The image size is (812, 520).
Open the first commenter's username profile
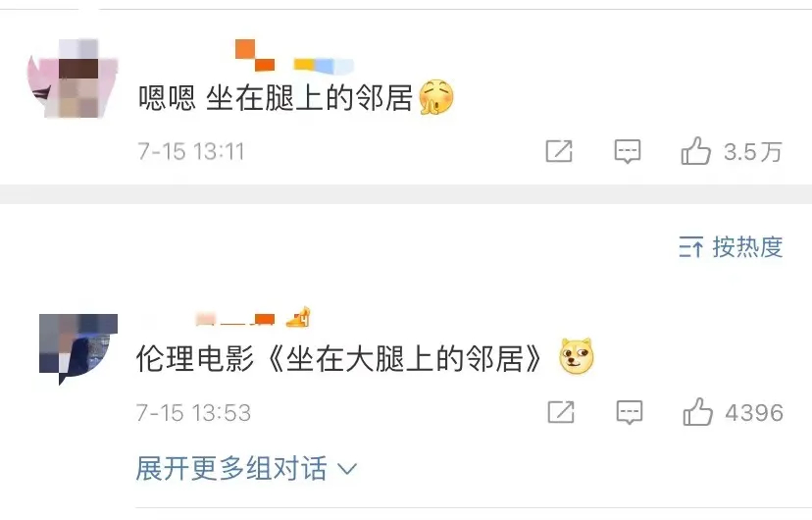pos(294,55)
